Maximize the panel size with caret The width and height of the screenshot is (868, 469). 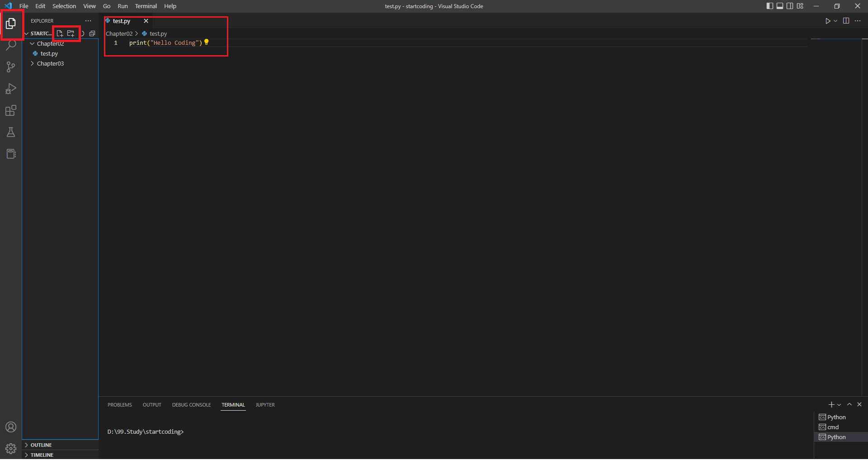[849, 404]
